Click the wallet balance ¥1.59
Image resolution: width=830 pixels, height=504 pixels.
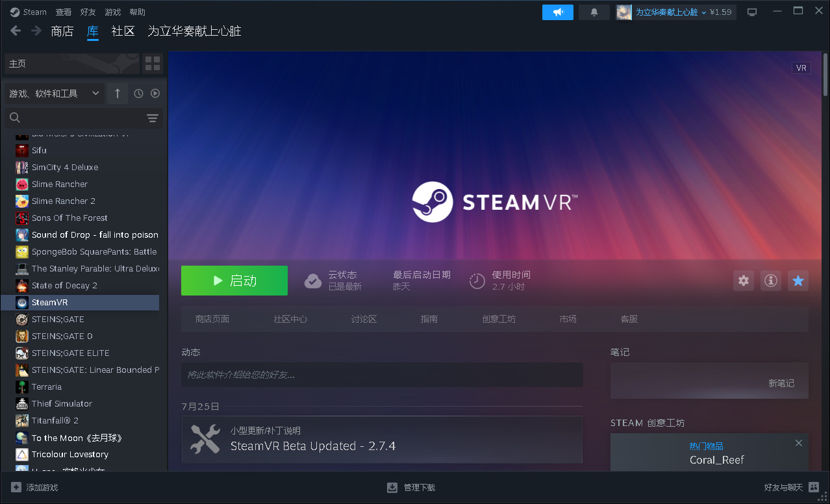721,12
